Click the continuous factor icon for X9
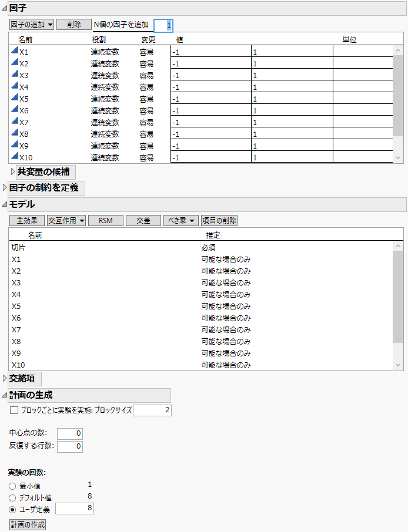 [x=15, y=144]
